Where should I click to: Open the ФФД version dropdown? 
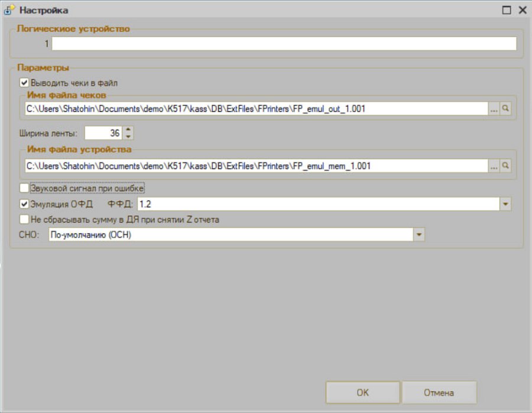[x=505, y=204]
